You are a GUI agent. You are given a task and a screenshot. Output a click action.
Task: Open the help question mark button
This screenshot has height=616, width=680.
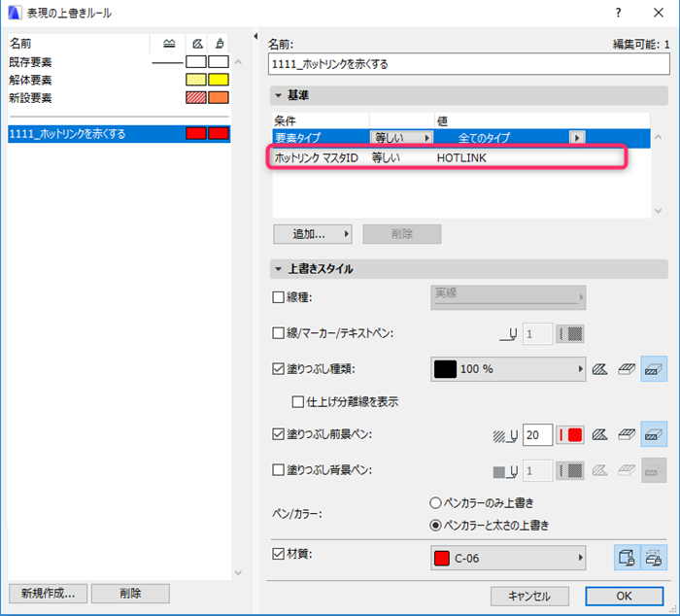618,13
